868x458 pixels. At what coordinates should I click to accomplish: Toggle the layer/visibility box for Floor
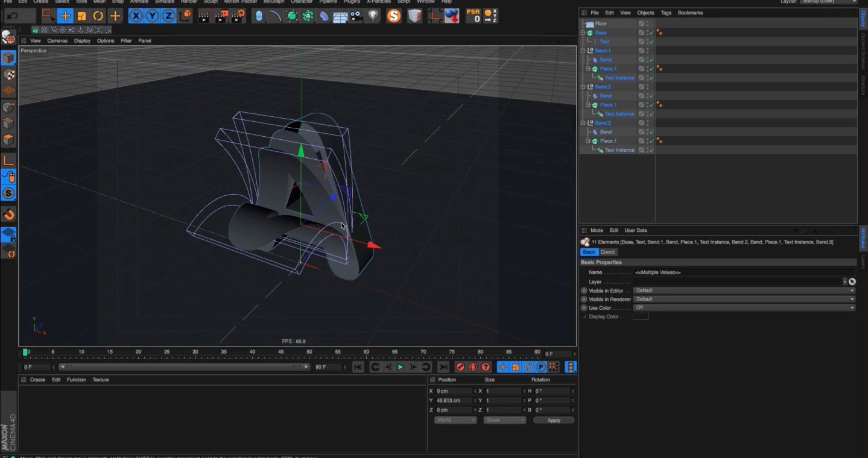pos(642,24)
